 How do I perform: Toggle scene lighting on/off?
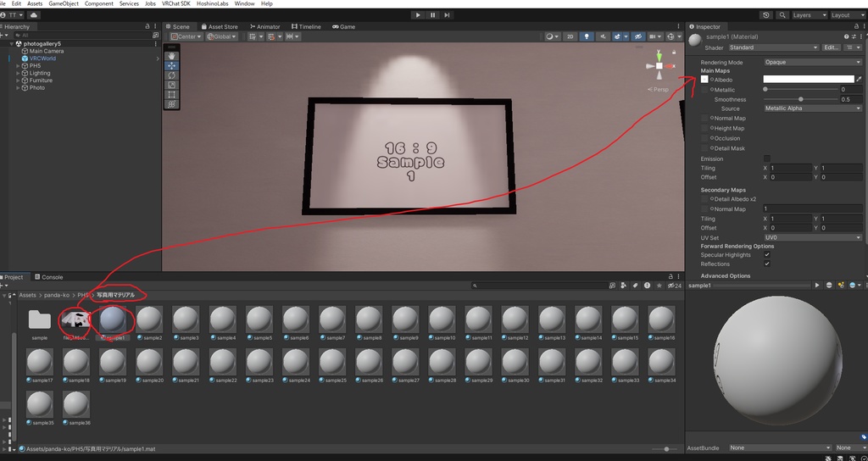coord(587,36)
